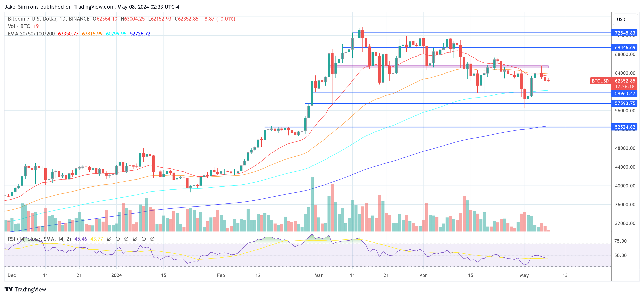Image resolution: width=644 pixels, height=297 pixels.
Task: Click the RSI 75.00 axis label
Action: (x=621, y=241)
